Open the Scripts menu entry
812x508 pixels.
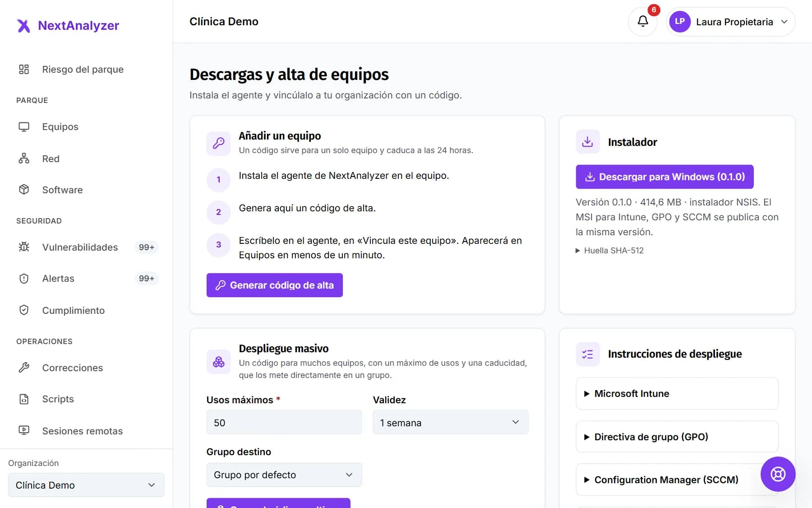coord(58,399)
